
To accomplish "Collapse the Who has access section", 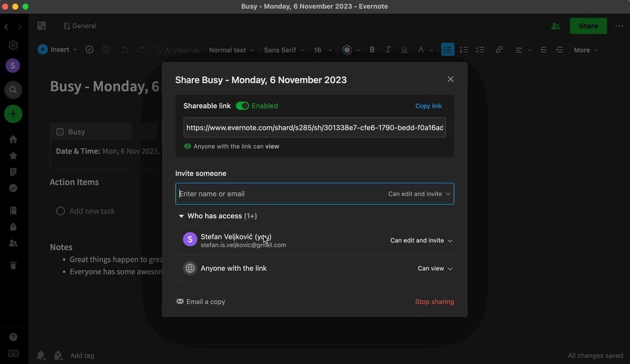I will click(181, 216).
